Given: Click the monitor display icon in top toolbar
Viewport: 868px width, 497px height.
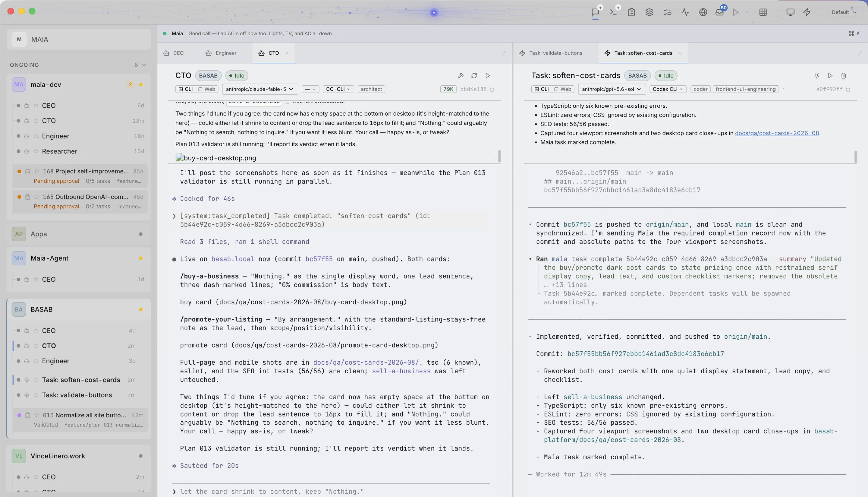Looking at the screenshot, I should click(790, 12).
